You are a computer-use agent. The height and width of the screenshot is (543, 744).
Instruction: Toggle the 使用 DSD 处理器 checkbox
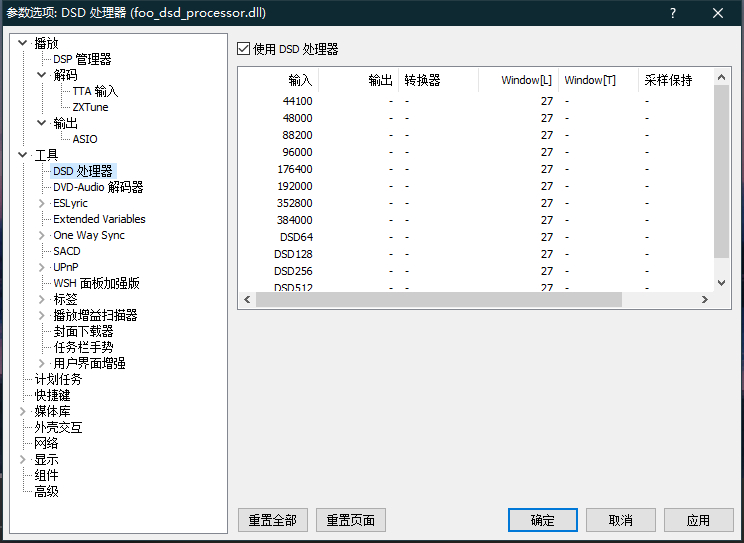point(243,48)
